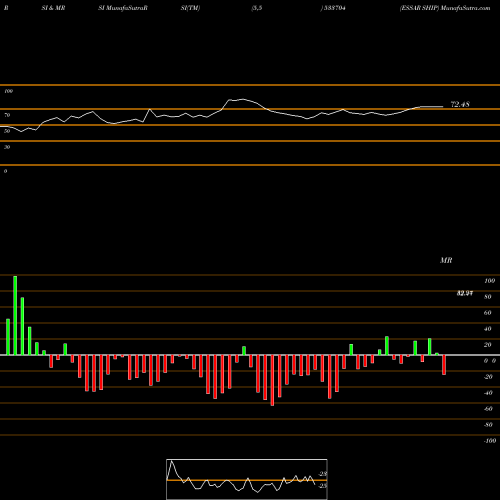Click the stock code 533704 in the header
Image resolution: width=500 pixels, height=500 pixels.
click(335, 8)
